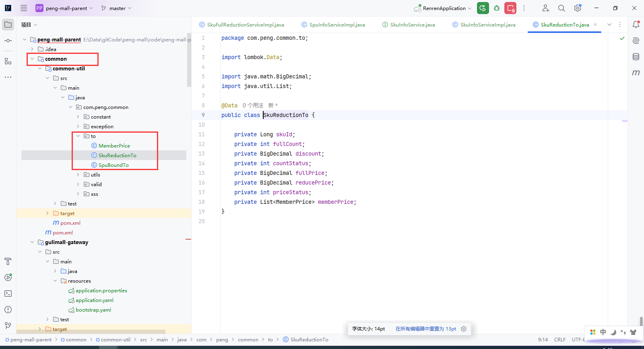Open the AI assistant spiral icon
This screenshot has width=644, height=349.
(636, 41)
